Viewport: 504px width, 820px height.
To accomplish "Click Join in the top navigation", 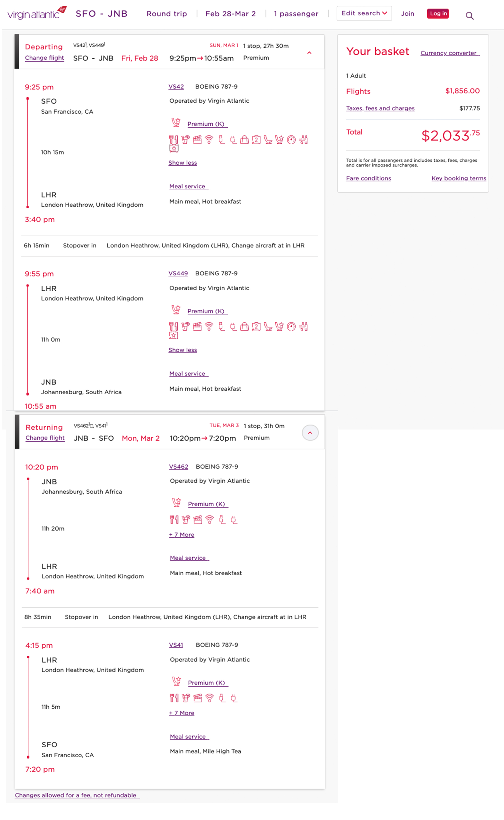I will point(407,14).
